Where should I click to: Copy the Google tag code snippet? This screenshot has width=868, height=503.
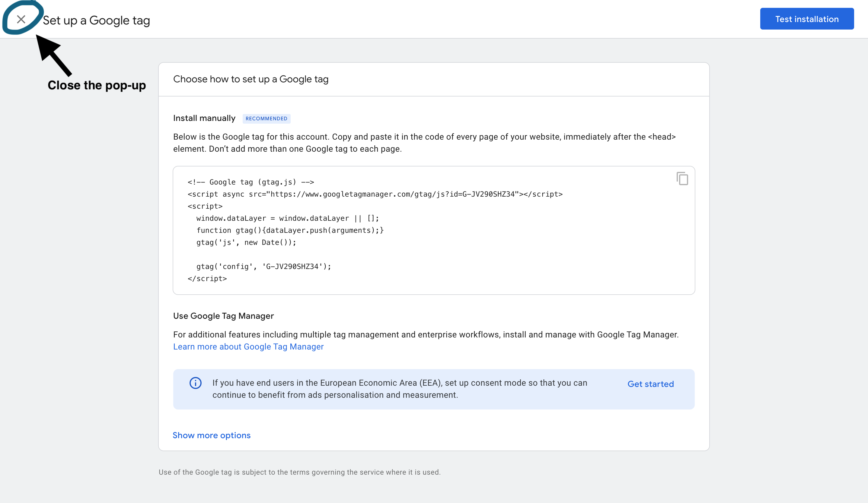pos(682,179)
